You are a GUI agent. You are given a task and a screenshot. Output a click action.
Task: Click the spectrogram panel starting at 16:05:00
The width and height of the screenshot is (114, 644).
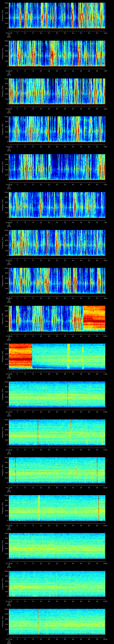tap(57, 167)
